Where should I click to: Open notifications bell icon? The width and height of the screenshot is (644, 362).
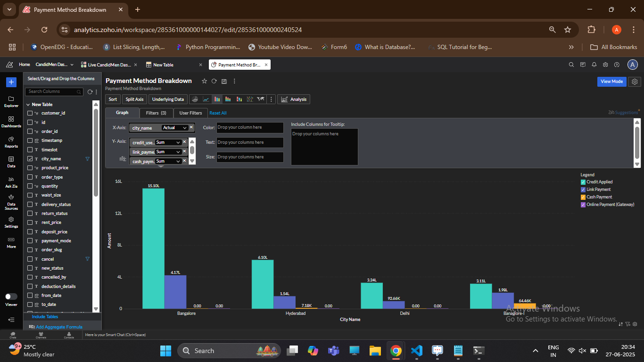pos(594,65)
